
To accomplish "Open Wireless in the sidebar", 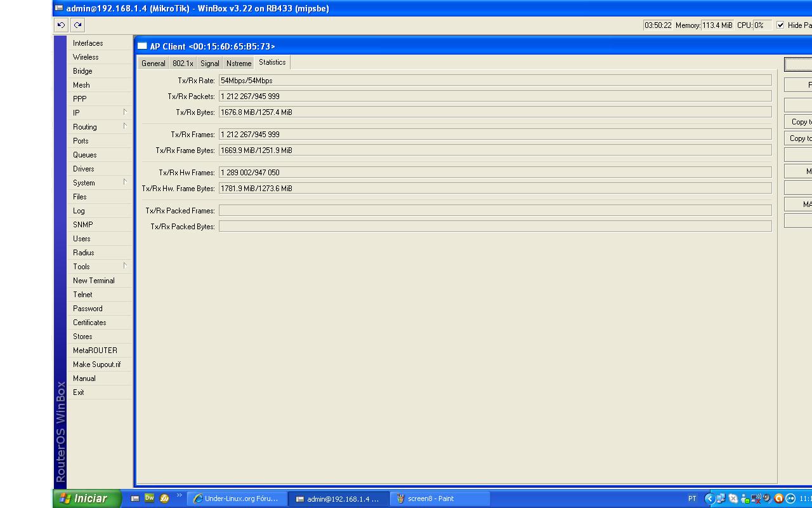I will click(86, 57).
